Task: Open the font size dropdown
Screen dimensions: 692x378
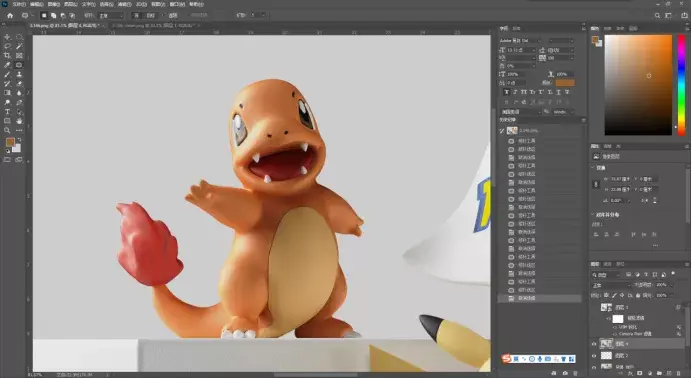Action: click(521, 50)
